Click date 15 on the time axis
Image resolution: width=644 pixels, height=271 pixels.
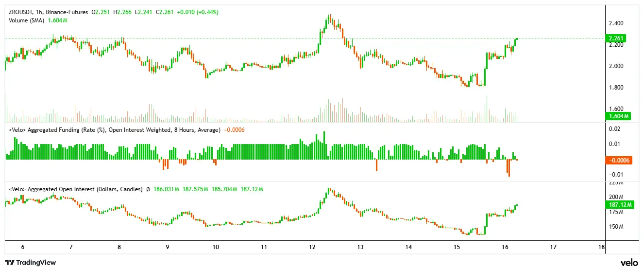pyautogui.click(x=457, y=247)
